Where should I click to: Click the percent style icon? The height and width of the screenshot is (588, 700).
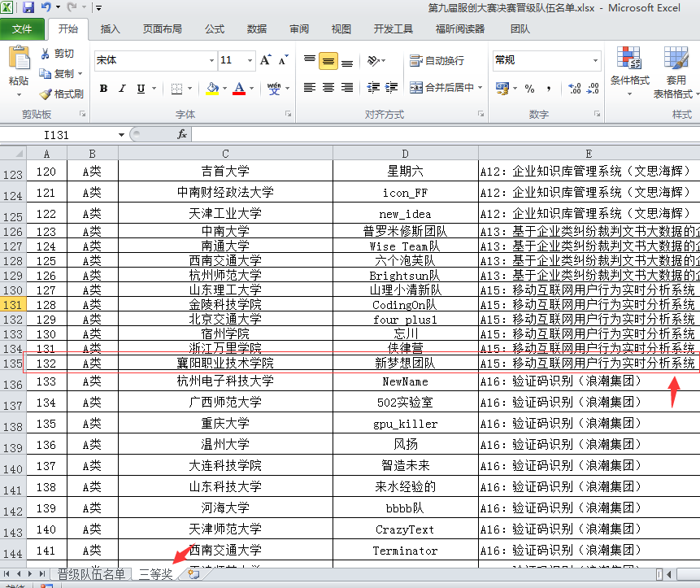529,89
